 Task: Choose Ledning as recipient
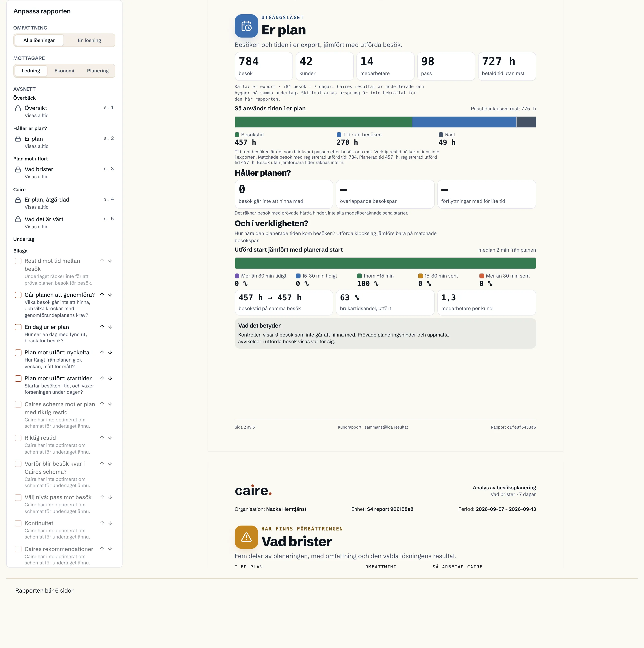click(x=31, y=71)
